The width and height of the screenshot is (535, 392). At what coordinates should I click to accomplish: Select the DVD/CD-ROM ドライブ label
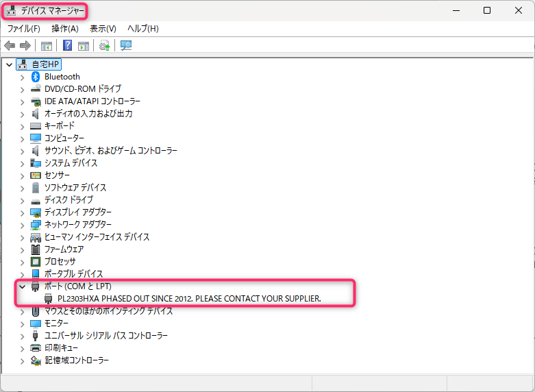(x=83, y=89)
